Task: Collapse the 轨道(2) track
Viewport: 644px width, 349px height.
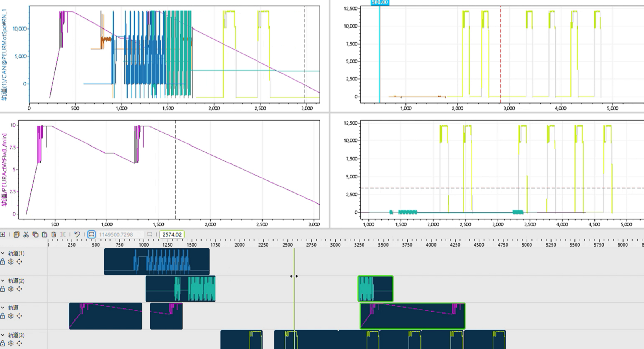Action: click(3, 281)
